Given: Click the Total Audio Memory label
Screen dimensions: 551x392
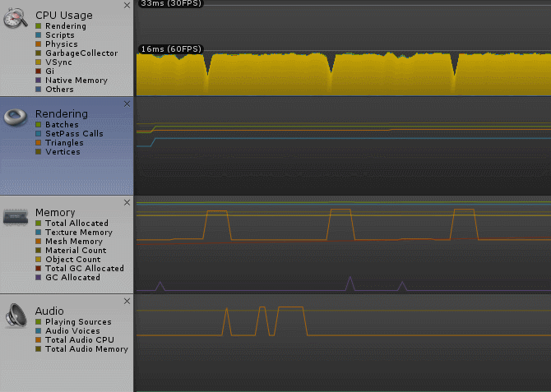Looking at the screenshot, I should click(86, 349).
